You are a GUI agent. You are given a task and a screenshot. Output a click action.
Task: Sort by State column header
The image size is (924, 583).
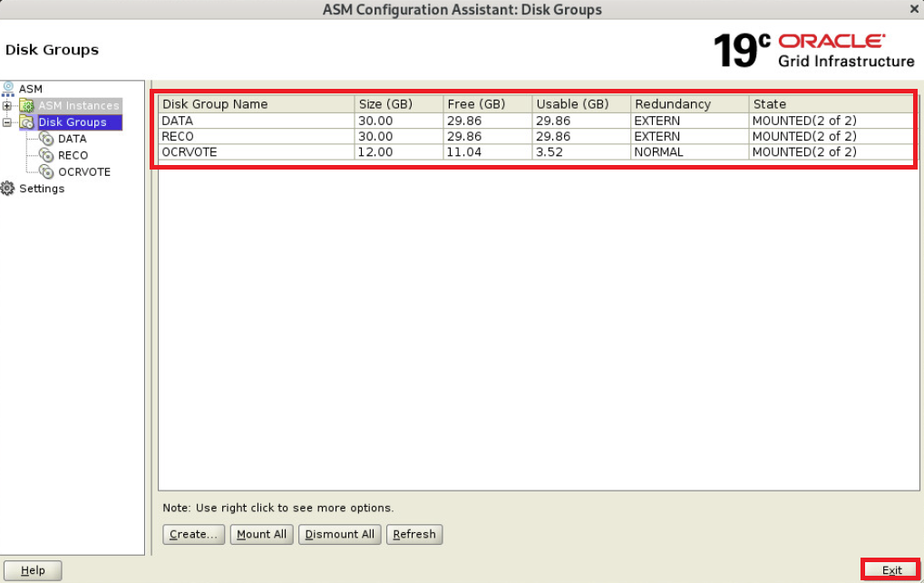[832, 104]
